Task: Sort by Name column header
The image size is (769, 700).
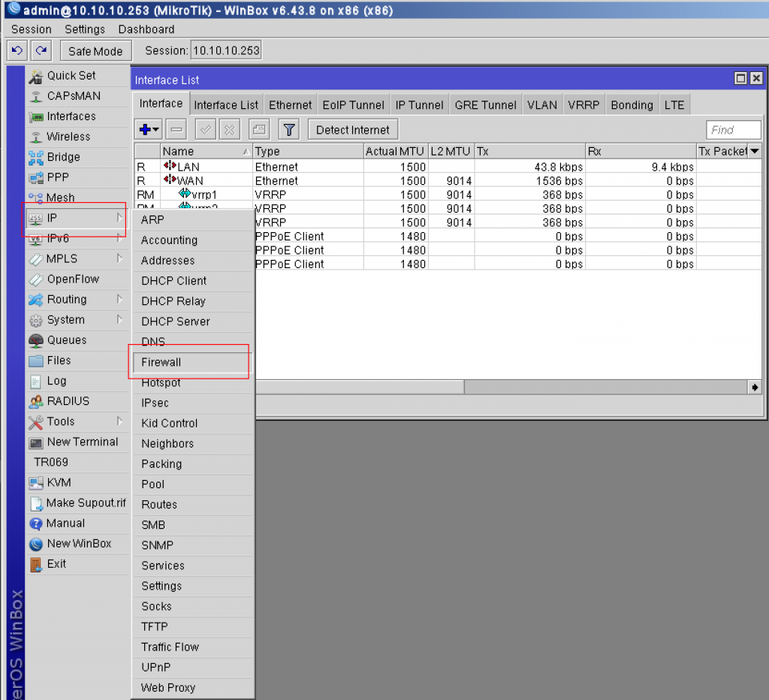Action: (206, 151)
